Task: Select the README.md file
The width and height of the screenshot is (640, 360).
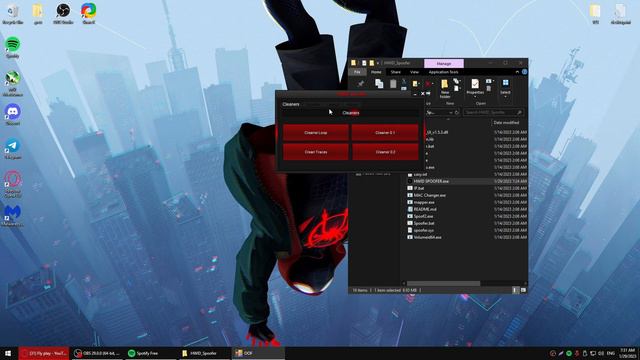Action: 425,209
